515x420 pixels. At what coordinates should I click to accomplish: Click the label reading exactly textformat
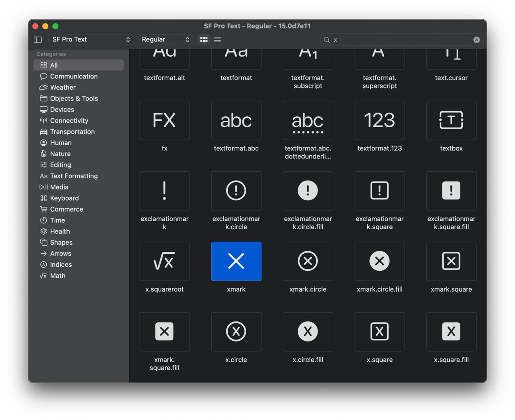(236, 78)
